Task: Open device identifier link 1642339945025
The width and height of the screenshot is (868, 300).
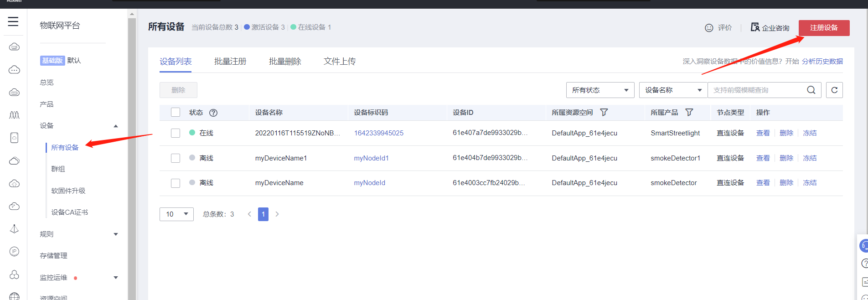Action: [379, 133]
